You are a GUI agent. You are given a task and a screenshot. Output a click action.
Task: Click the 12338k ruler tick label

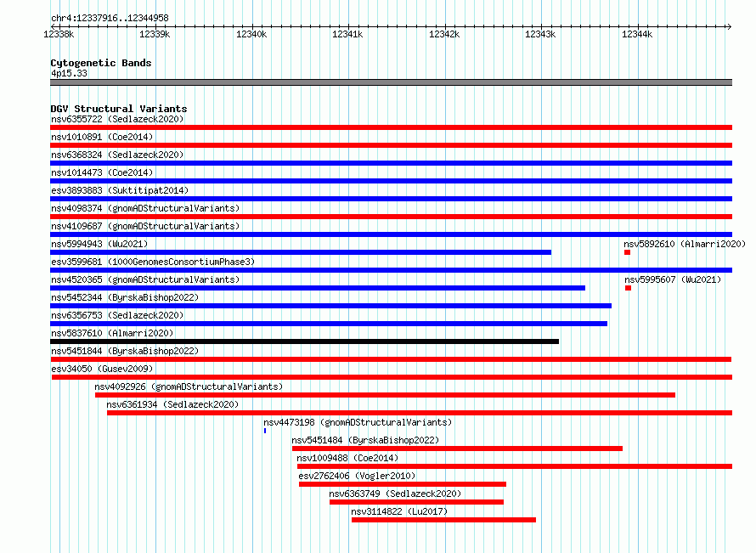click(59, 34)
